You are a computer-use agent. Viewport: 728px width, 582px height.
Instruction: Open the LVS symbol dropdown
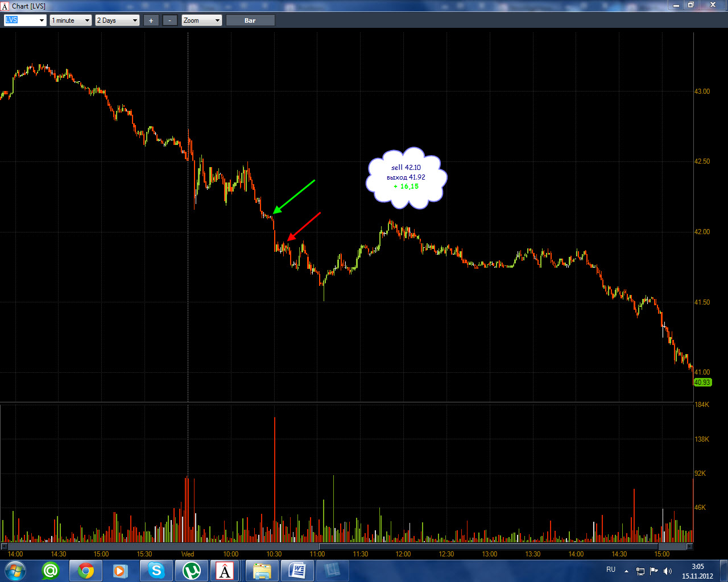[25, 20]
